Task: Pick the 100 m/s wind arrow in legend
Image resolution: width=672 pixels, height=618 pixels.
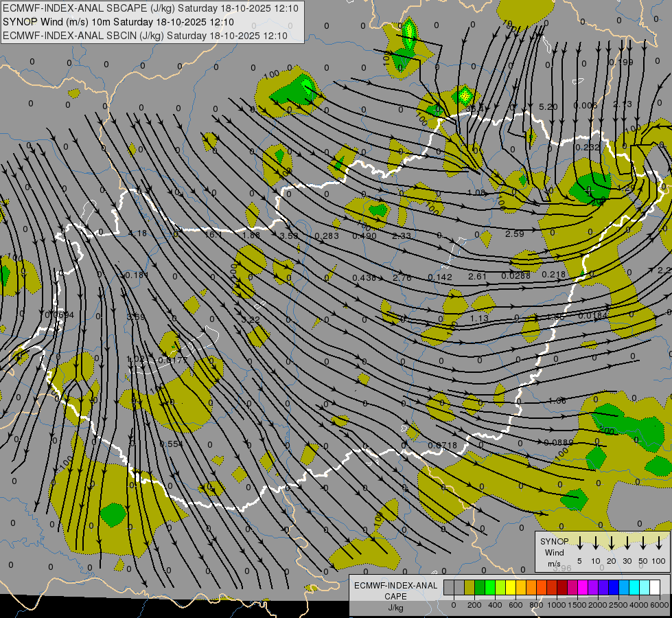Action: point(659,543)
